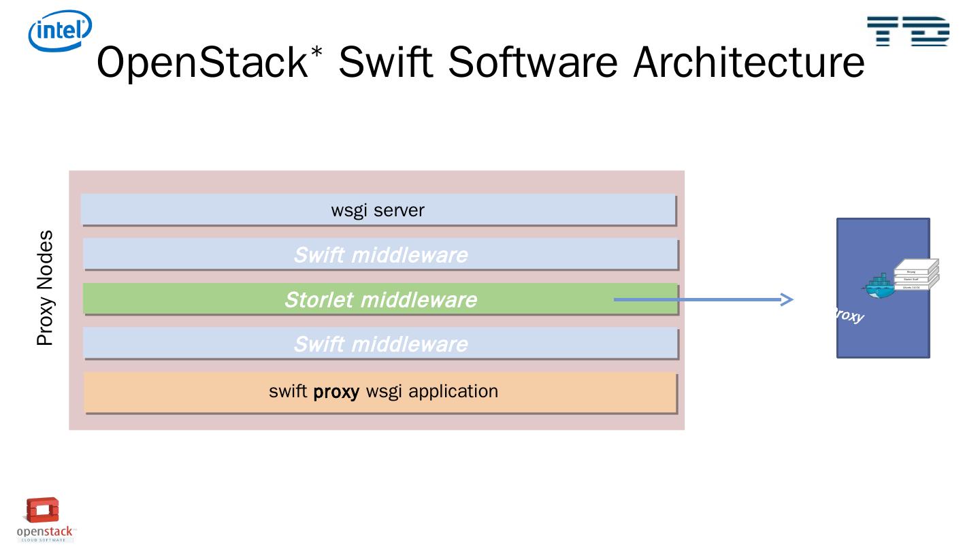Select the green "Storlet middleware" box
Viewport: 980px width, 551px height.
pyautogui.click(x=380, y=299)
